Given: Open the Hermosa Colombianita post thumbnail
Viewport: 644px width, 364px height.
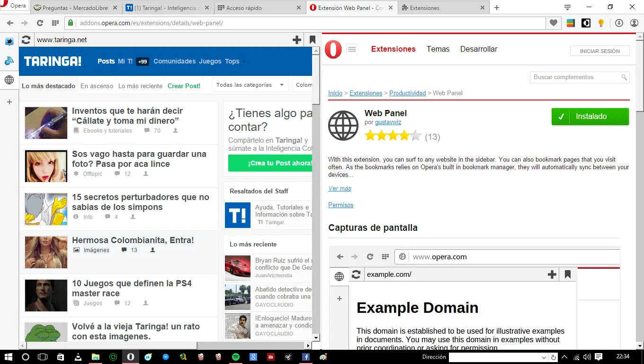Looking at the screenshot, I should pos(46,253).
